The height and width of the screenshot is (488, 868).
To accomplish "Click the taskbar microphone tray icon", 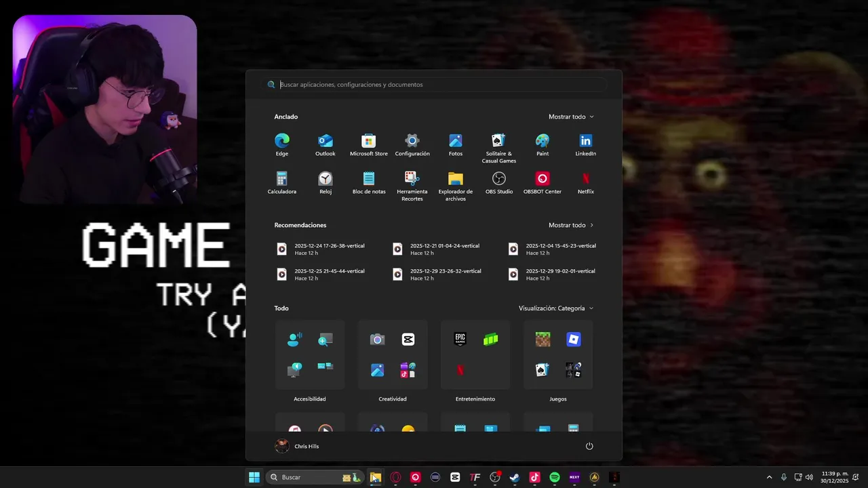I will (784, 477).
